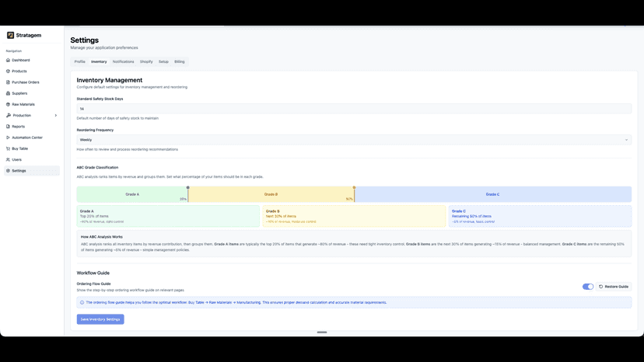Open the Dashboard sidebar icon
This screenshot has height=362, width=644.
coord(9,60)
